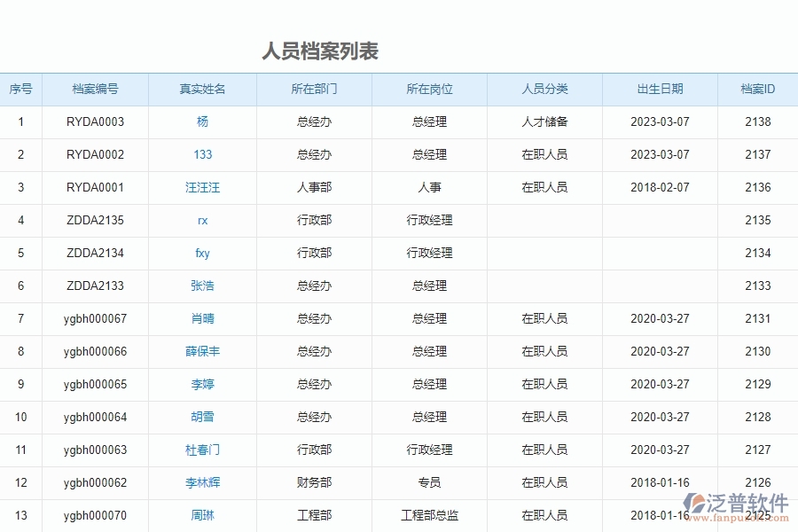Open the profile link for 李婷
This screenshot has width=798, height=532.
tap(202, 384)
